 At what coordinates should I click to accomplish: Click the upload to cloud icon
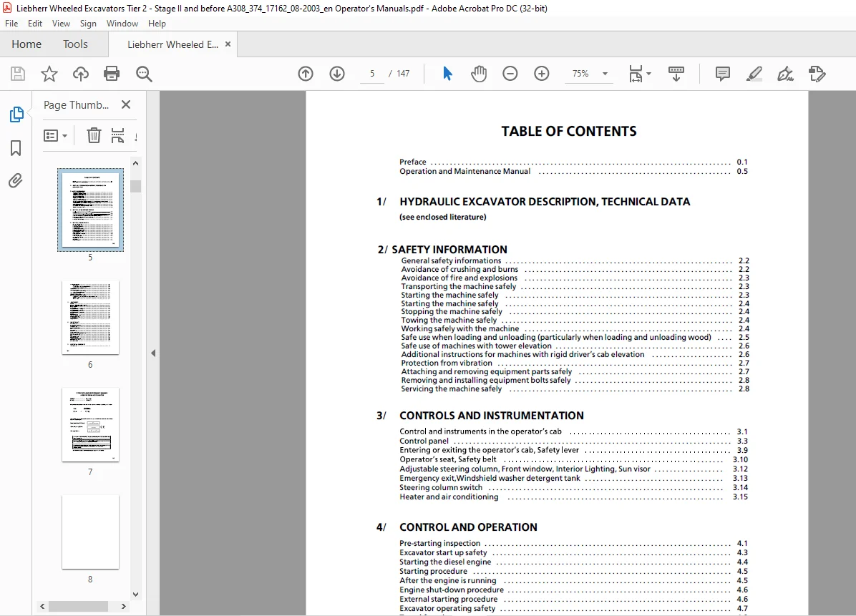(81, 74)
